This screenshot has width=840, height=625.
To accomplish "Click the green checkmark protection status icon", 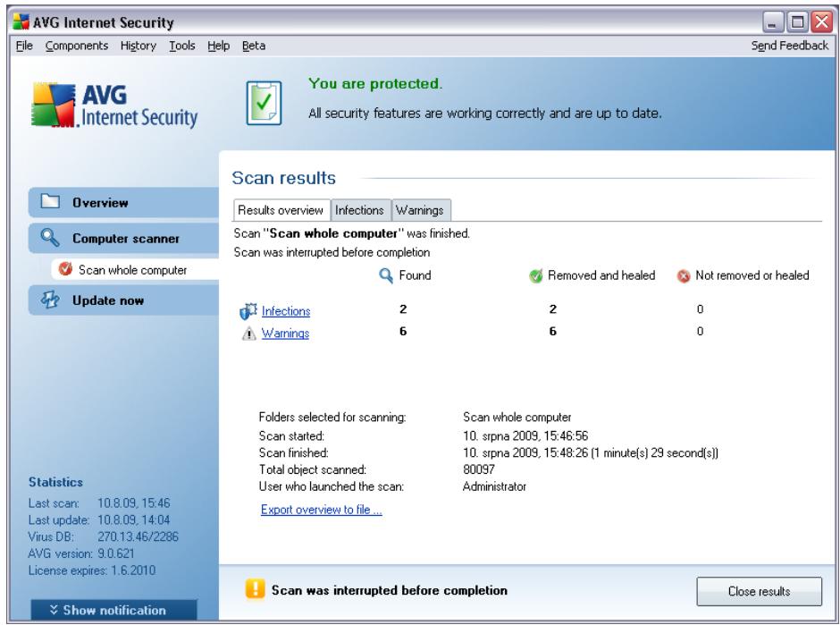I will (264, 103).
